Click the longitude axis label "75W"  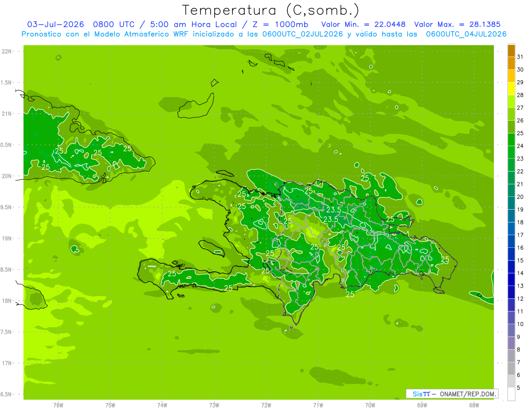[x=110, y=405]
